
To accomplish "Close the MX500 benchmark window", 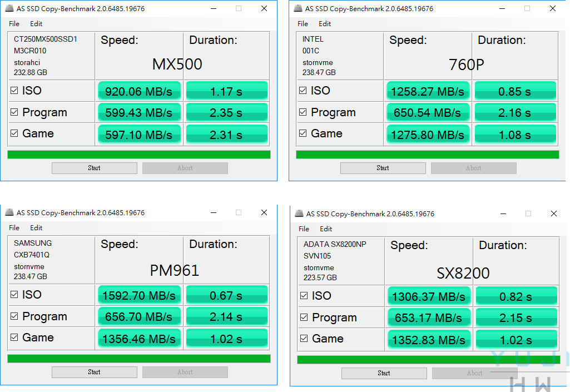I will point(264,8).
